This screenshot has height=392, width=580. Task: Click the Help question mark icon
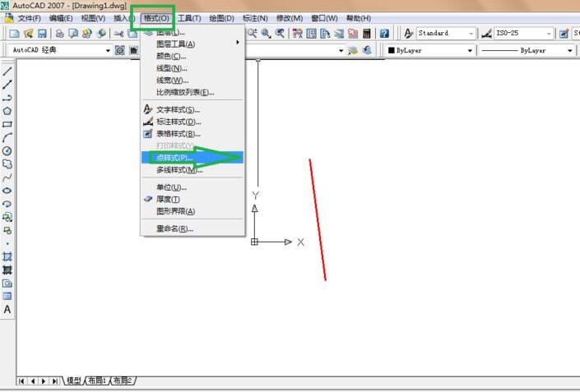coord(384,34)
